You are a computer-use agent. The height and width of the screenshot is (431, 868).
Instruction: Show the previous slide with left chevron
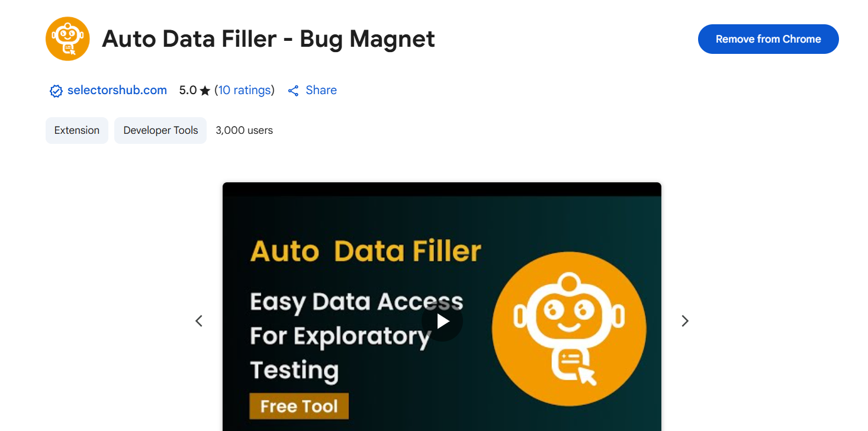pos(199,321)
